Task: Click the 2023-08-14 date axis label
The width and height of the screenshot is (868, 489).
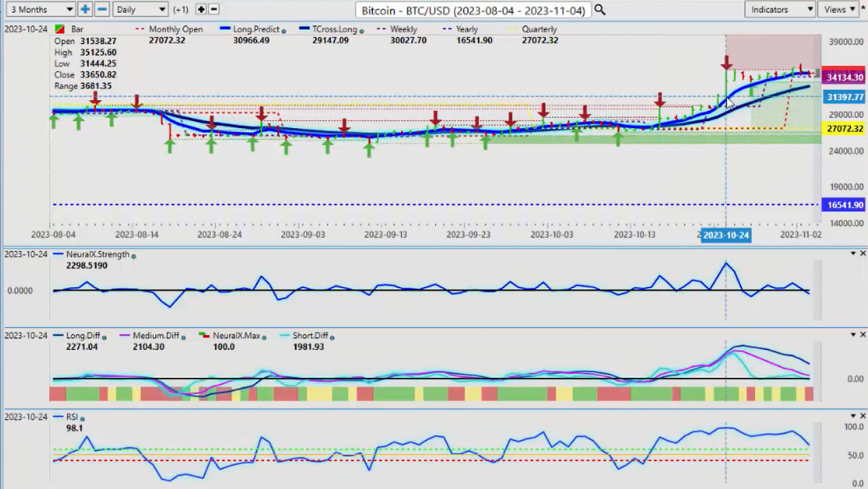Action: (136, 235)
